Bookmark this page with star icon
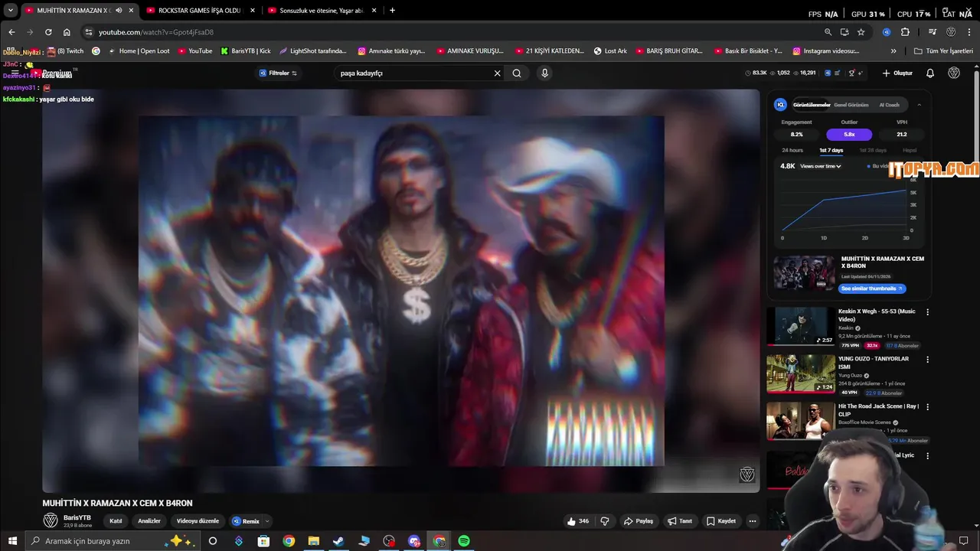The width and height of the screenshot is (980, 551). (x=861, y=32)
